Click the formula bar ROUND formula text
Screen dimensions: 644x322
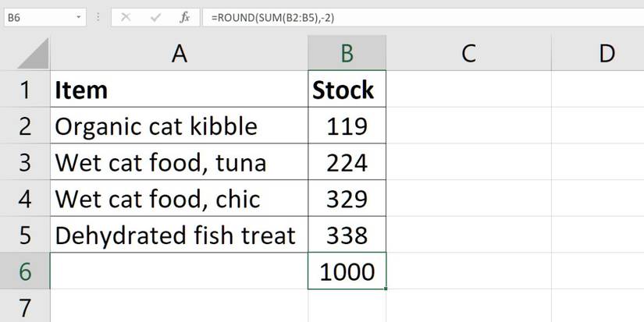272,16
